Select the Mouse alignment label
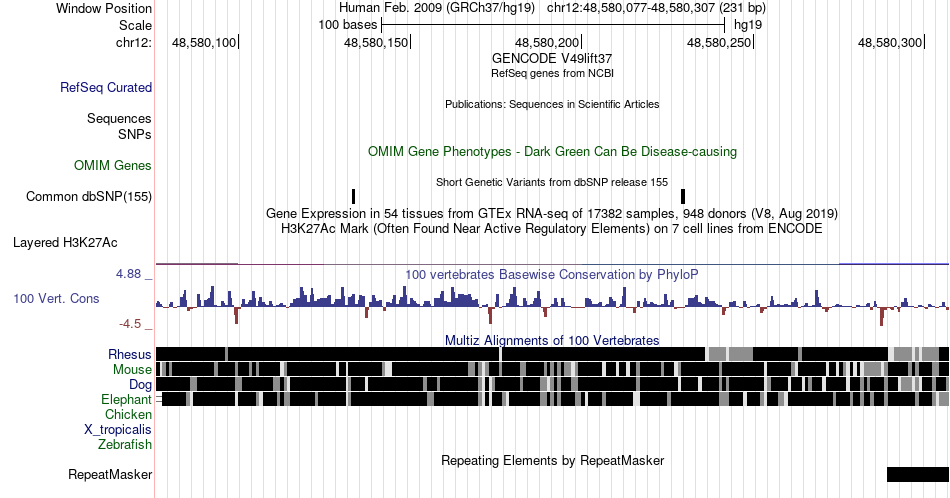The width and height of the screenshot is (950, 498). coord(132,370)
